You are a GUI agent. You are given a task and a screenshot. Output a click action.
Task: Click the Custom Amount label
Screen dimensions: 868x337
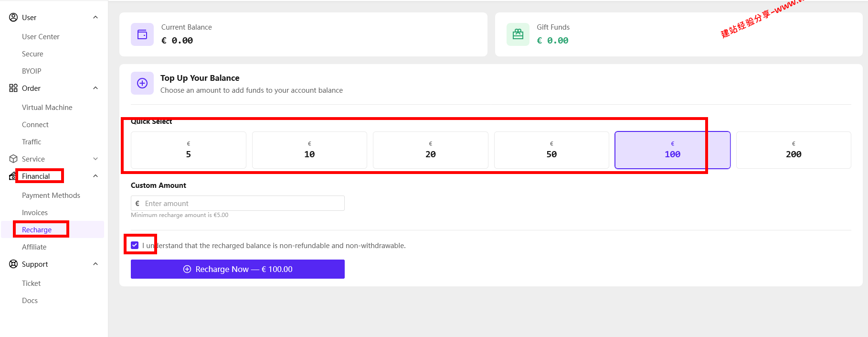pos(159,185)
